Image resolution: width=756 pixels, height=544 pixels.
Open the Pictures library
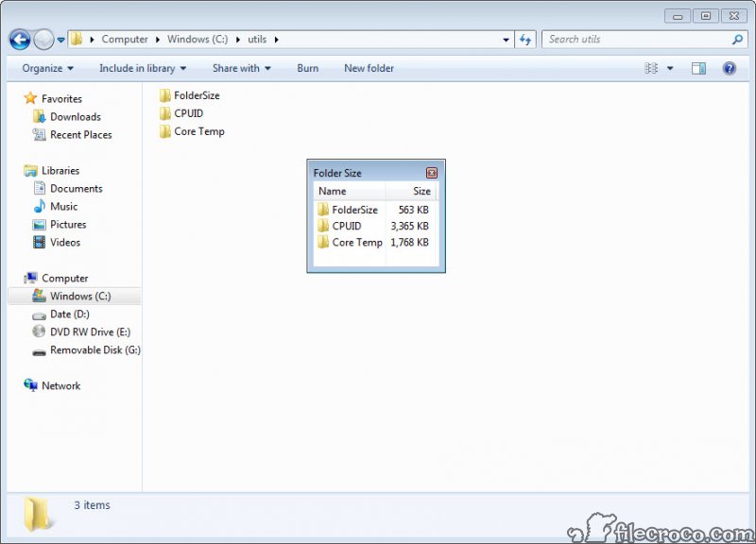click(68, 225)
